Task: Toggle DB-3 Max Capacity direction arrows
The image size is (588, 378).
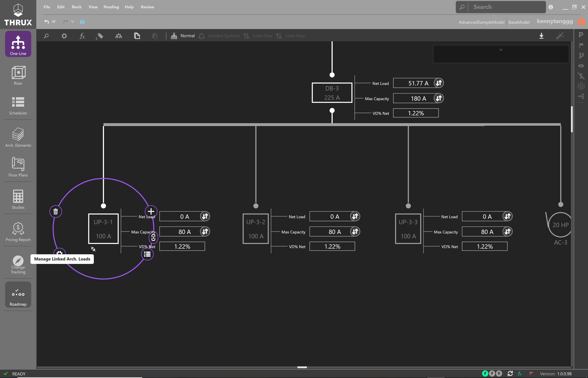Action: (438, 98)
